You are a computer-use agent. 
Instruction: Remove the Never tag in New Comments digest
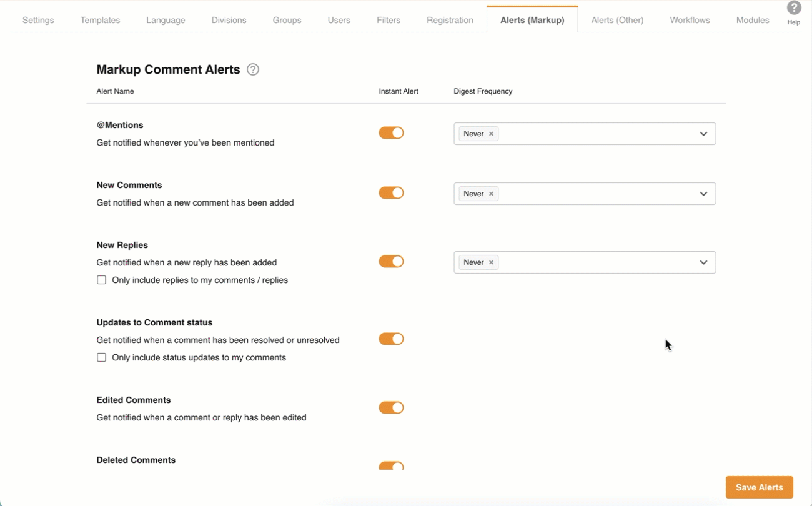(x=492, y=194)
